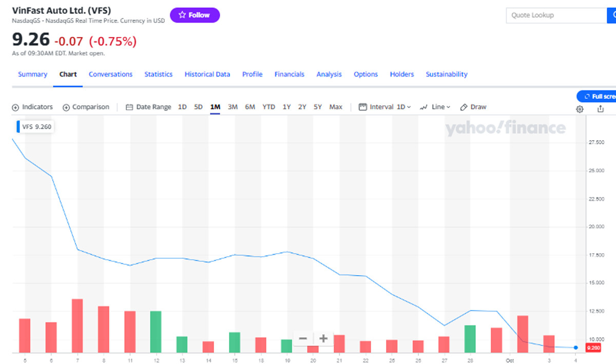The height and width of the screenshot is (364, 616).
Task: Open the Financials tab
Action: point(290,74)
